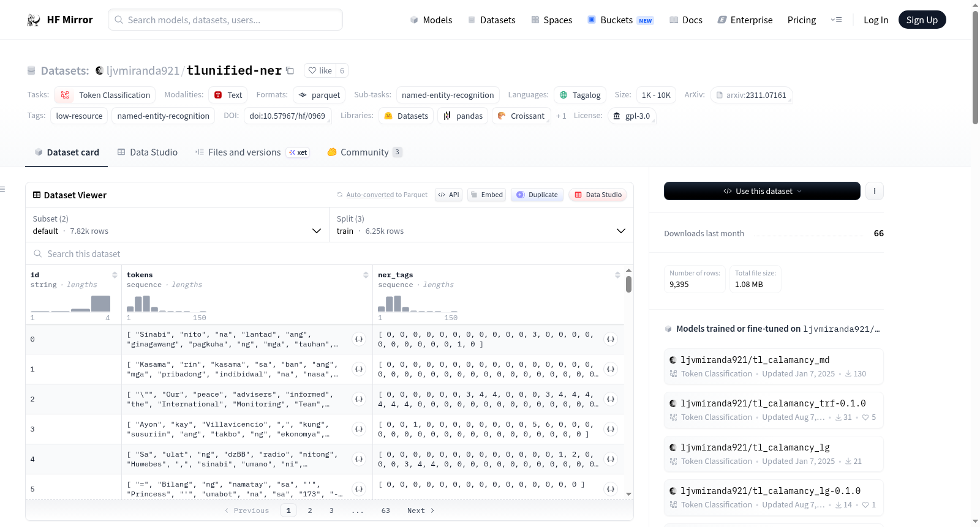Sort by the ner_tags column
Screen dimensions: 980x527
pyautogui.click(x=617, y=275)
